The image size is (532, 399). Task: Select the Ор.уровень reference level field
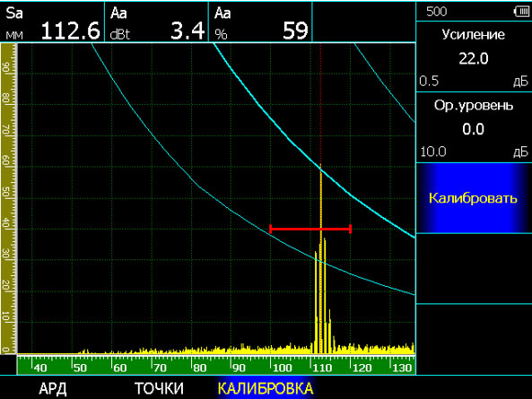[x=474, y=128]
